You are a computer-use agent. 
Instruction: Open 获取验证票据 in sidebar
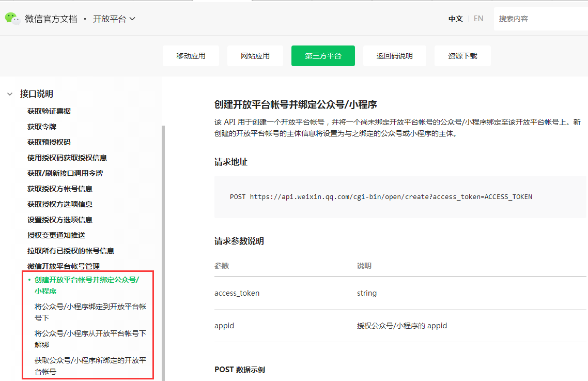coord(49,111)
